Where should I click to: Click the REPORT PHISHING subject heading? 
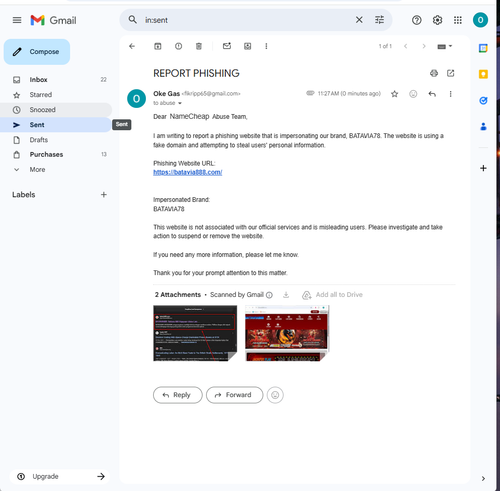pyautogui.click(x=196, y=73)
